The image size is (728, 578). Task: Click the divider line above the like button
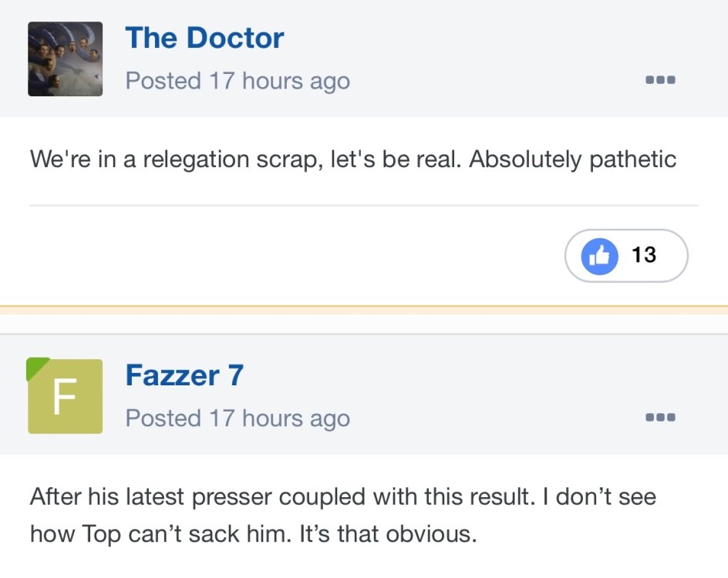[364, 206]
